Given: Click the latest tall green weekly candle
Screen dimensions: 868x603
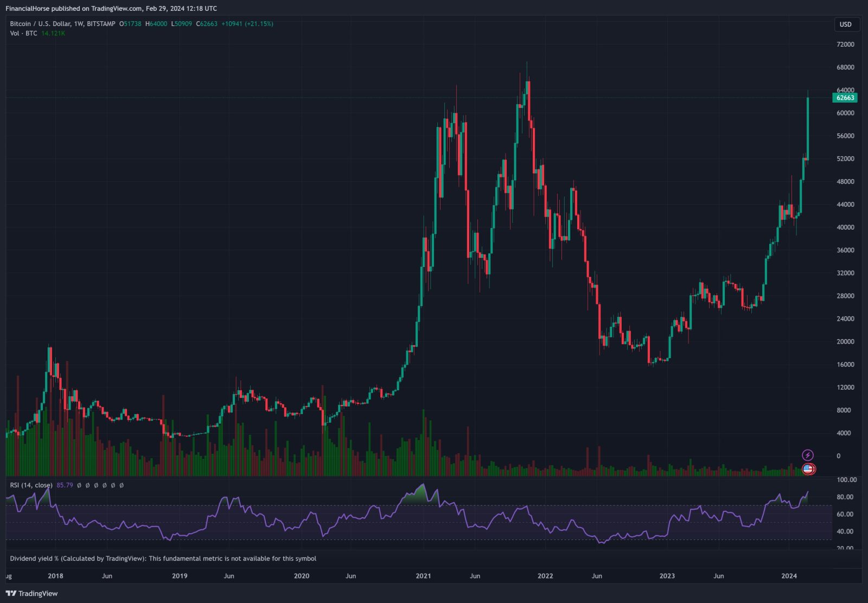Looking at the screenshot, I should (x=808, y=129).
